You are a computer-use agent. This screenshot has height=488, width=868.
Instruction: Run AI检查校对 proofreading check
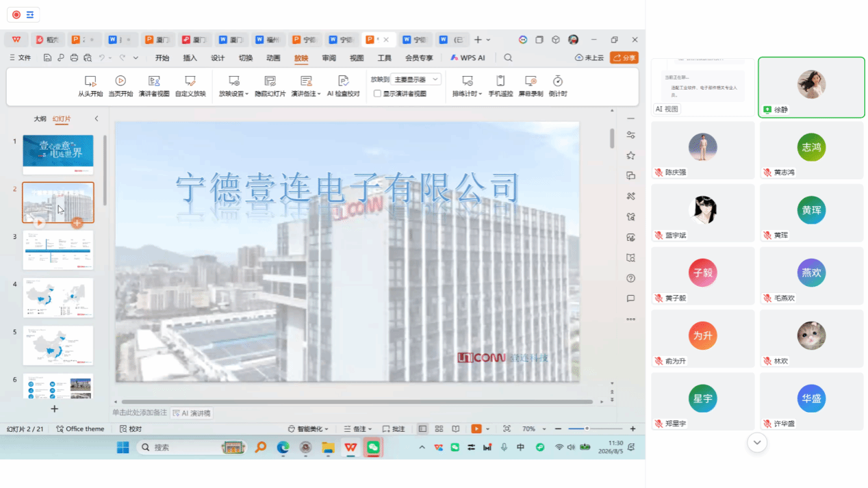pos(344,86)
